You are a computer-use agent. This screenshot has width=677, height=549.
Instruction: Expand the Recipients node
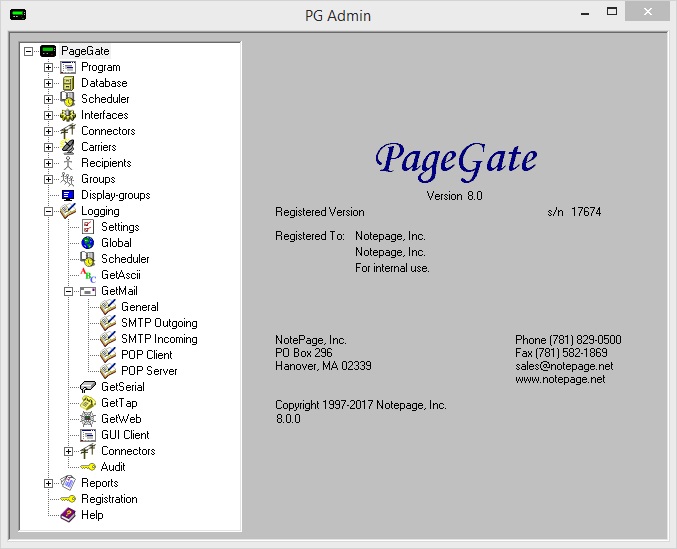coord(48,163)
